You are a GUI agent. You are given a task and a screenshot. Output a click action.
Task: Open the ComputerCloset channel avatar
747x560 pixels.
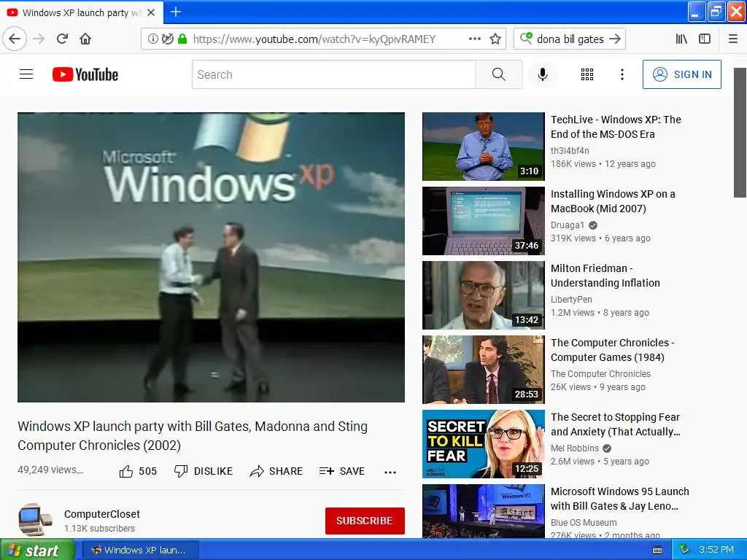click(x=35, y=520)
